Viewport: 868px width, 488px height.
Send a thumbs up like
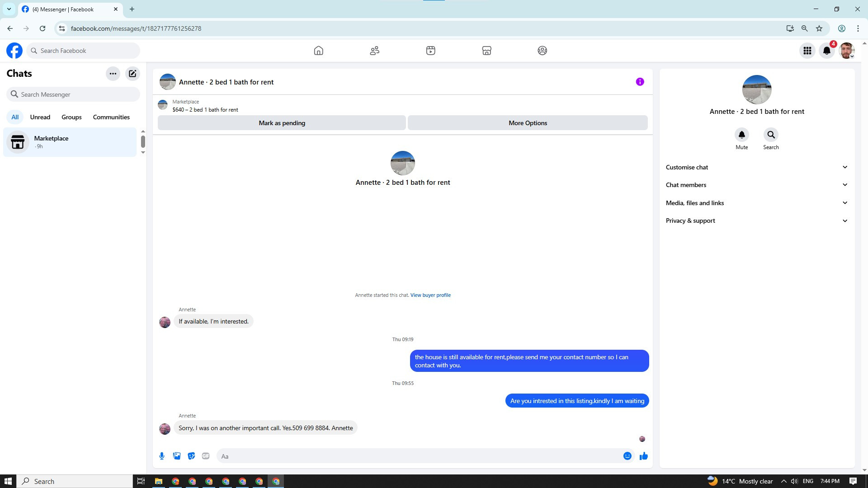(643, 456)
